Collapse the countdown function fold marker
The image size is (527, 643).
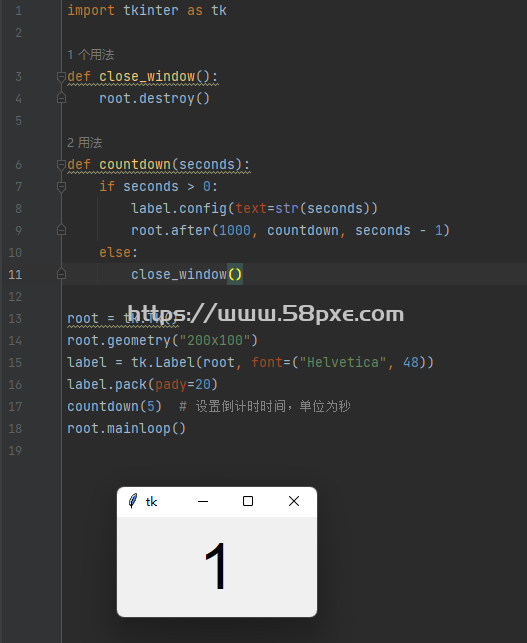(x=61, y=165)
